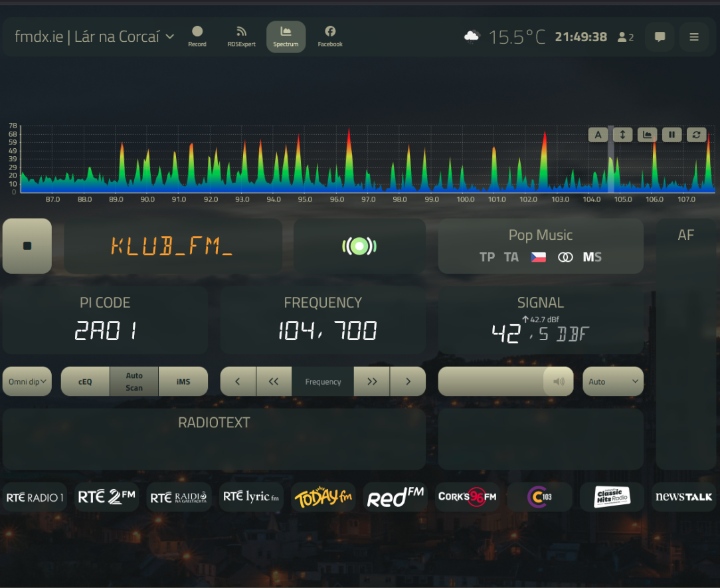Viewport: 720px width, 588px height.
Task: Toggle the cEQ filter
Action: coord(86,381)
